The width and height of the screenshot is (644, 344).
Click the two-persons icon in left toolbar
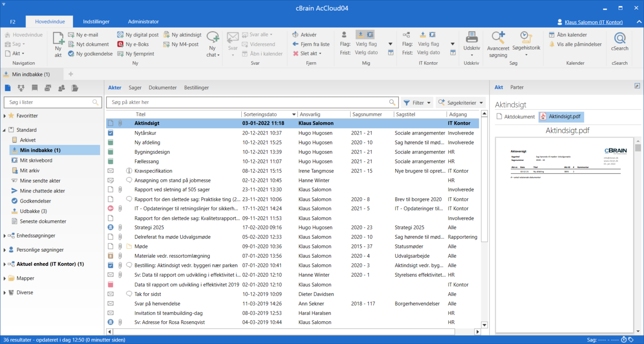click(62, 88)
